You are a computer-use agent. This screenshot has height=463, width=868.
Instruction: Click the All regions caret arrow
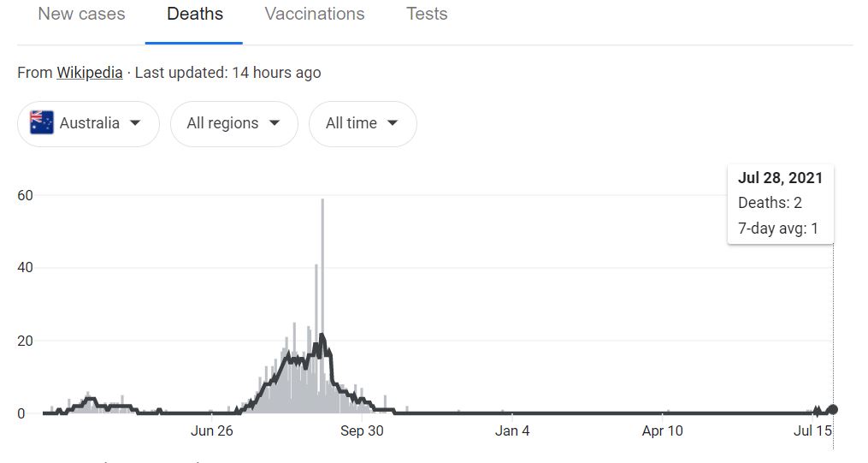275,123
